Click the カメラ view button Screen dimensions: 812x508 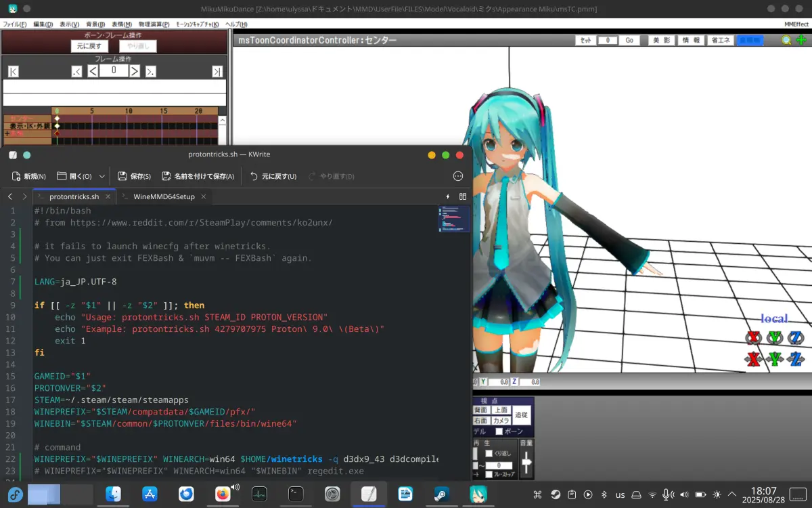click(501, 421)
